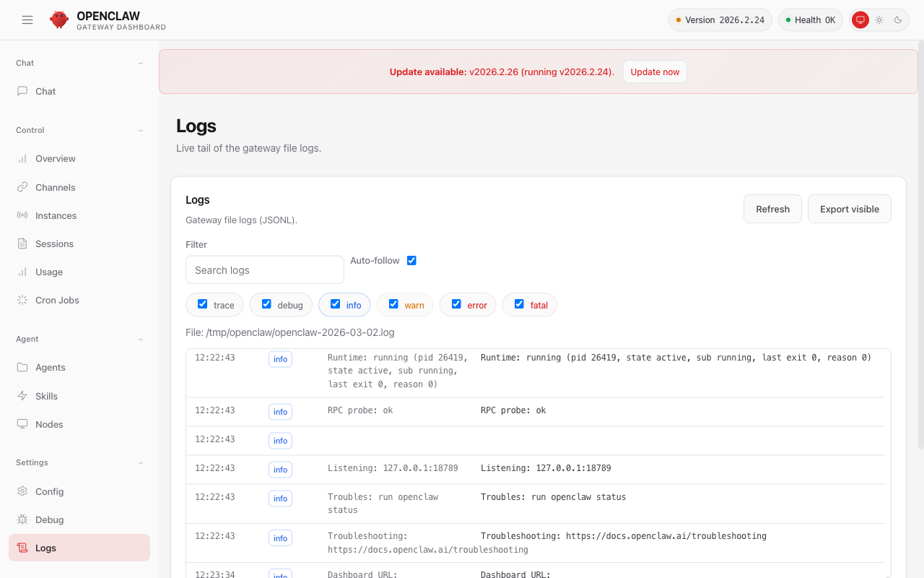Disable the debug log level filter
The height and width of the screenshot is (578, 924).
[x=266, y=304]
